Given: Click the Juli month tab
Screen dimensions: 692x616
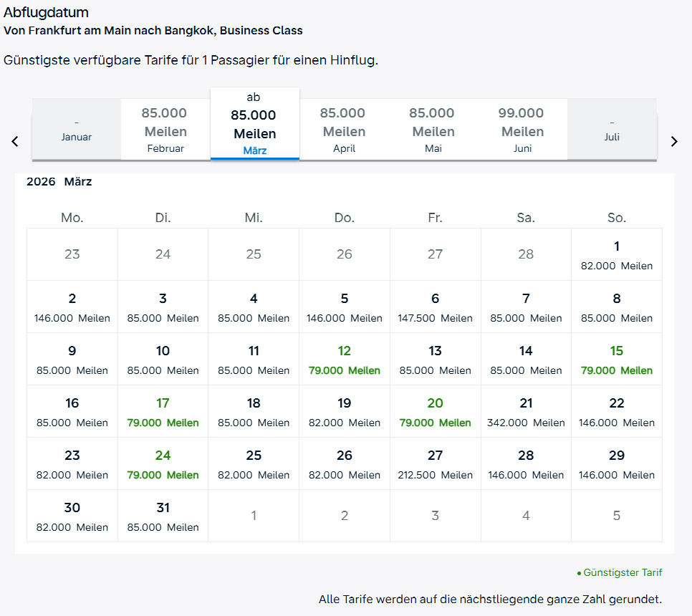Looking at the screenshot, I should click(x=611, y=130).
